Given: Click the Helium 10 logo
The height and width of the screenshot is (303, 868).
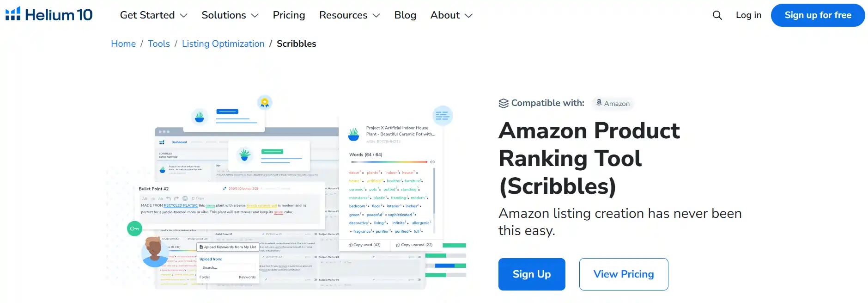Looking at the screenshot, I should 49,14.
